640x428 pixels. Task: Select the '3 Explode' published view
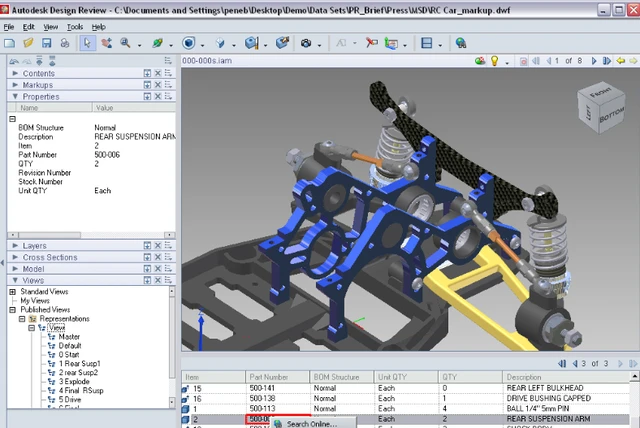[x=75, y=381]
